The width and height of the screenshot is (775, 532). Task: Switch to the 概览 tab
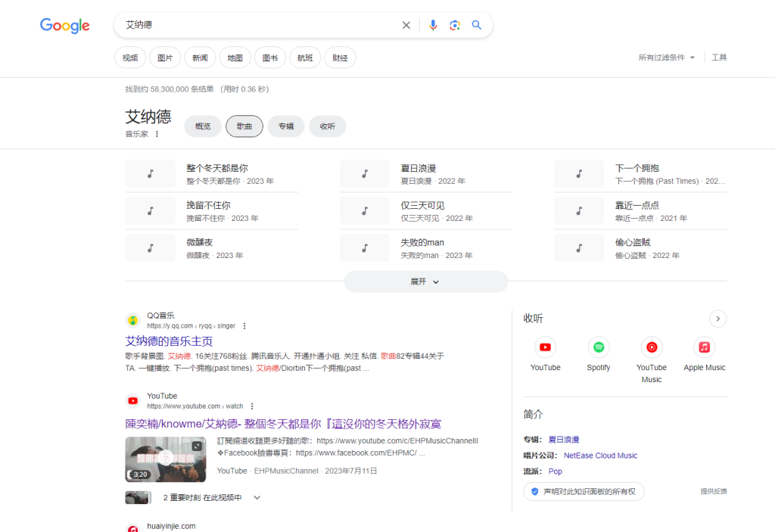(x=203, y=126)
